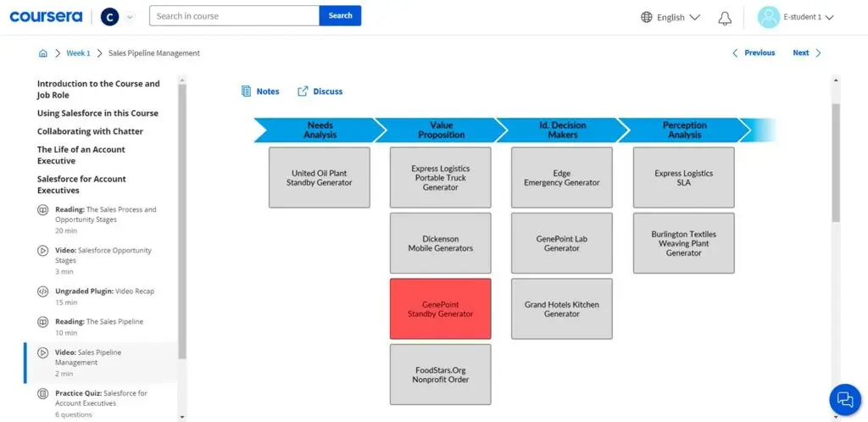Open the chat help bubble button
This screenshot has height=422, width=868.
[x=845, y=399]
